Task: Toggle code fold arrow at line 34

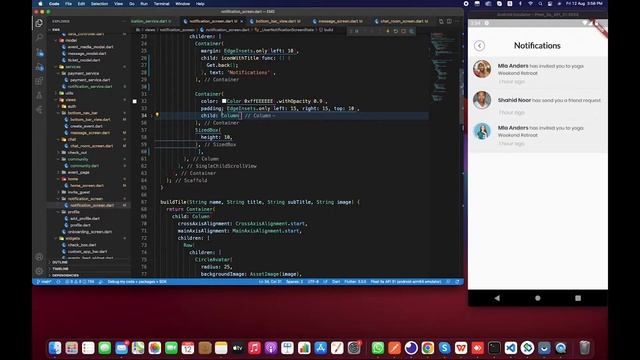Action: [x=151, y=116]
